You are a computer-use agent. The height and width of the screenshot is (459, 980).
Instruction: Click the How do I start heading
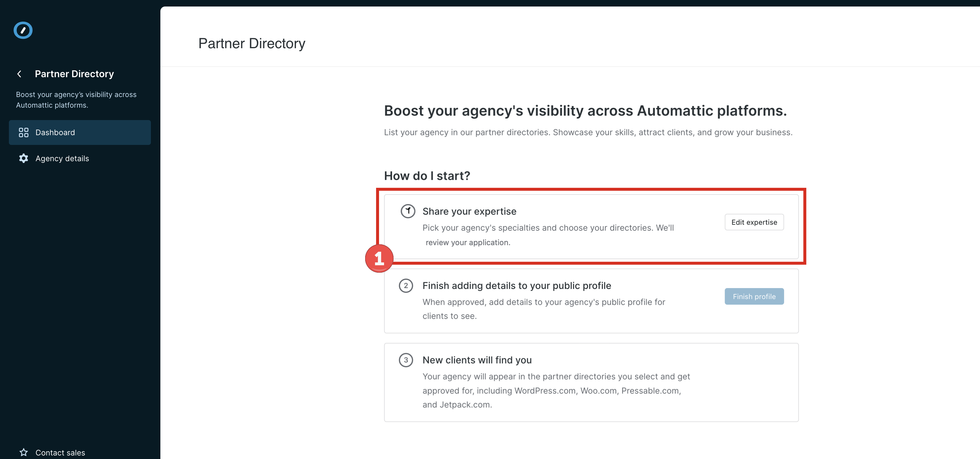coord(427,176)
